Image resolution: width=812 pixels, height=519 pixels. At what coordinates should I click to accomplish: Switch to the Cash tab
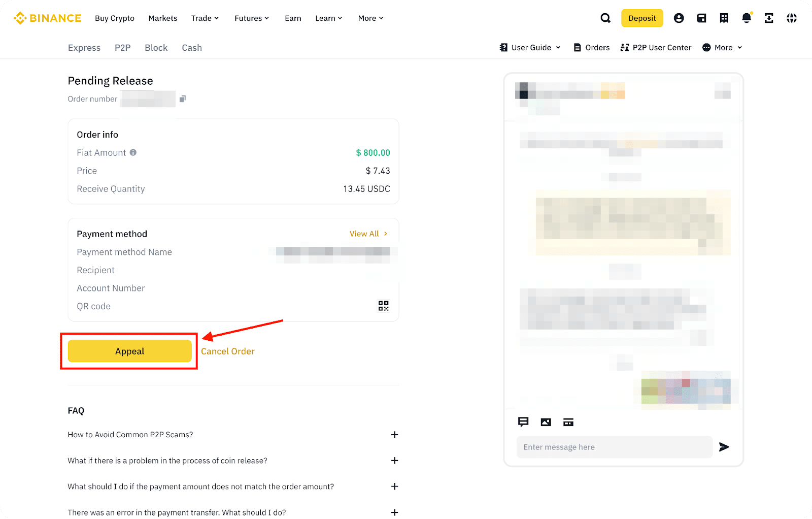192,48
